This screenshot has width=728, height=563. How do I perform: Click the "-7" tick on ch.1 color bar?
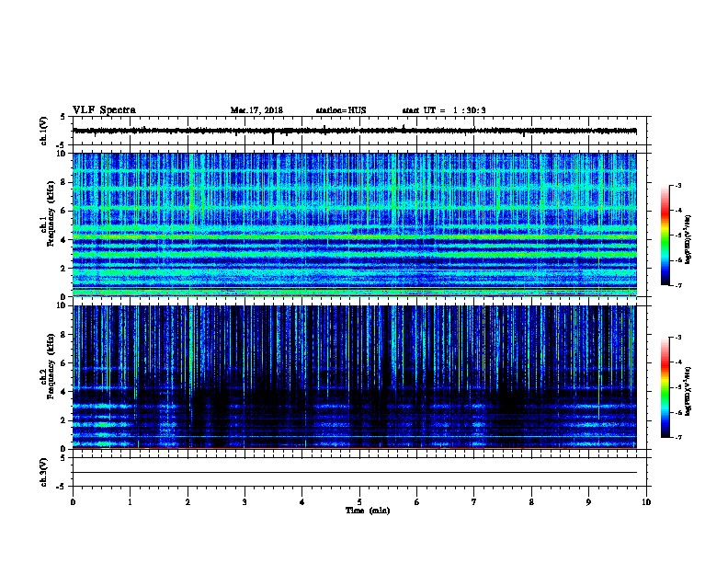pos(678,285)
